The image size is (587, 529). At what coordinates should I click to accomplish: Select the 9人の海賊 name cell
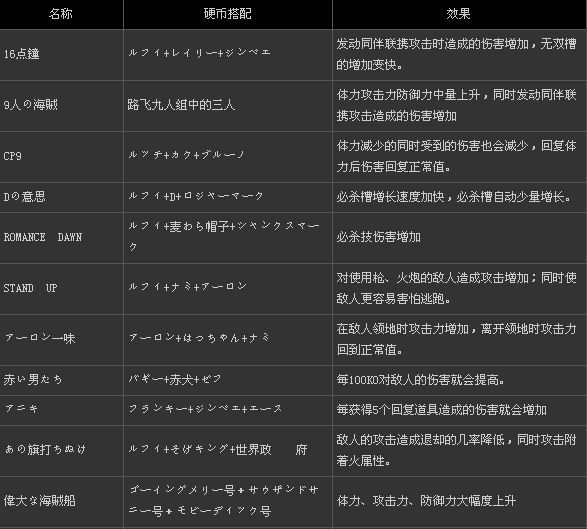coord(61,106)
